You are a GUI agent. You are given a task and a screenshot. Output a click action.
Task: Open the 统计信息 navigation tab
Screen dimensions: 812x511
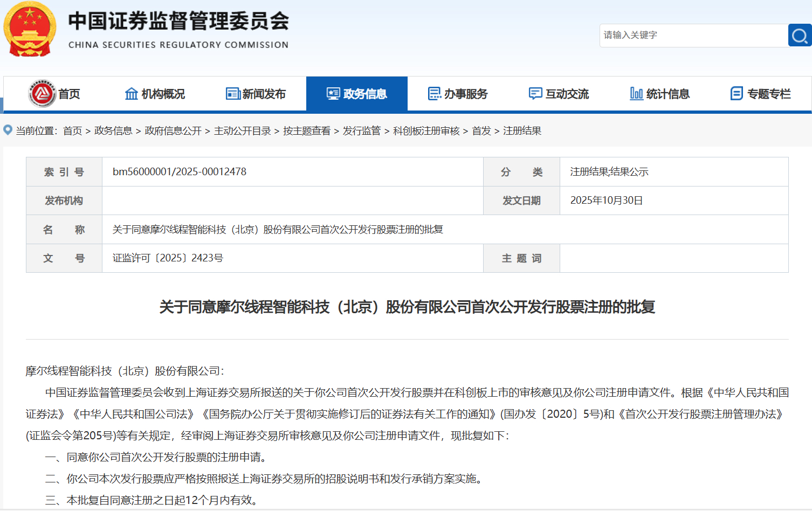[659, 94]
